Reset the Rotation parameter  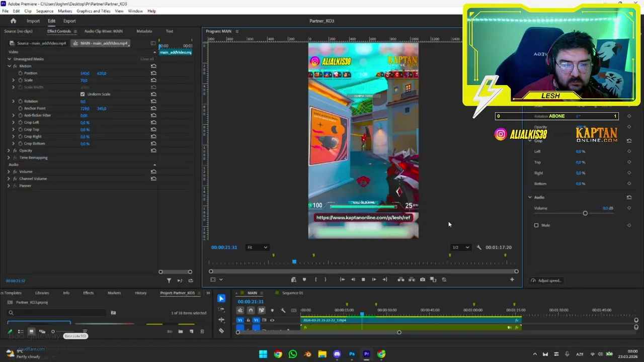pos(153,102)
